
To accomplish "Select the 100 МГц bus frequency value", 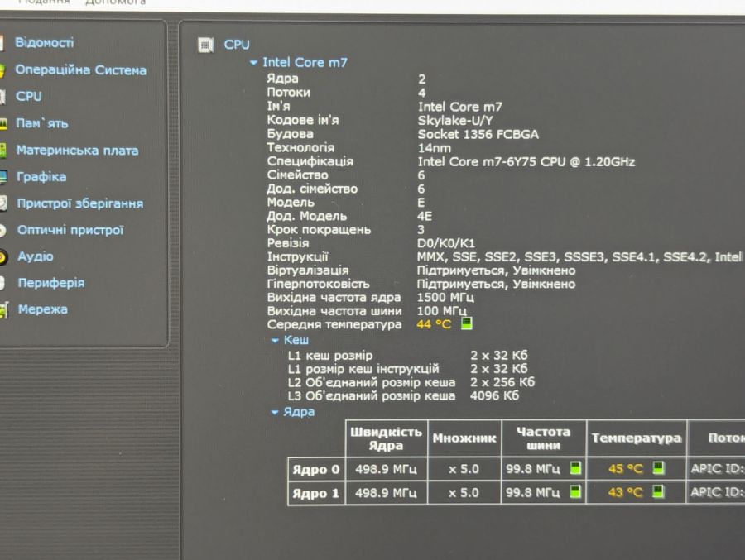I will pyautogui.click(x=441, y=311).
